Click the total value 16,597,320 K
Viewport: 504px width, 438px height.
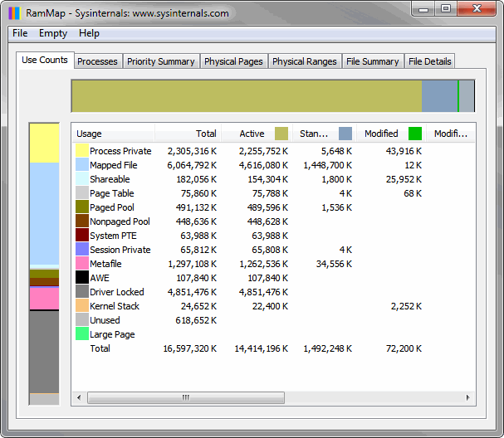pos(190,348)
